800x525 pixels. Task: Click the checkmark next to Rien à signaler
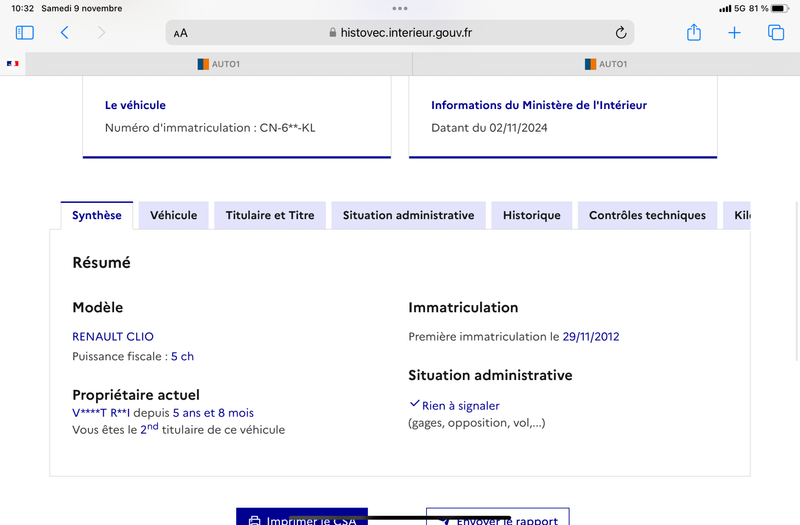click(x=415, y=404)
